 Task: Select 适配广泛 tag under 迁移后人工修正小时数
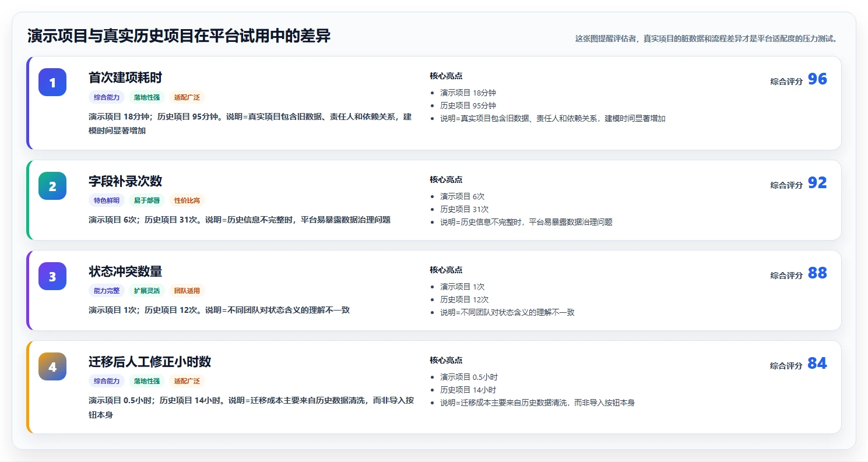(187, 381)
